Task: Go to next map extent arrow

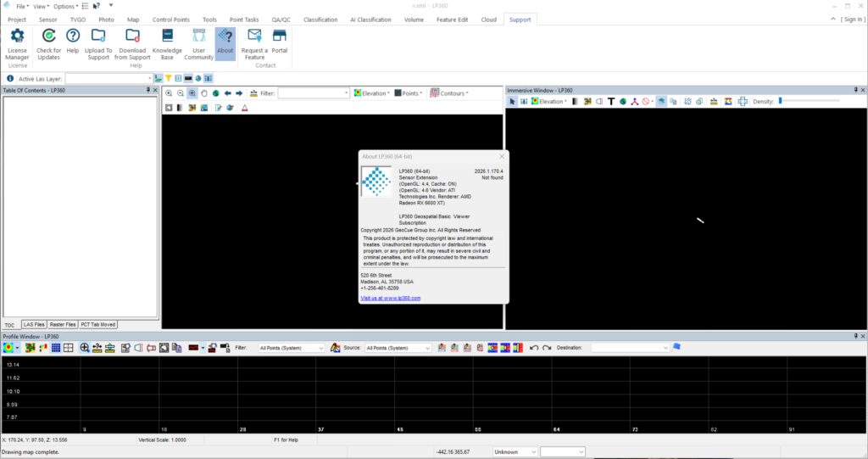Action: point(239,93)
